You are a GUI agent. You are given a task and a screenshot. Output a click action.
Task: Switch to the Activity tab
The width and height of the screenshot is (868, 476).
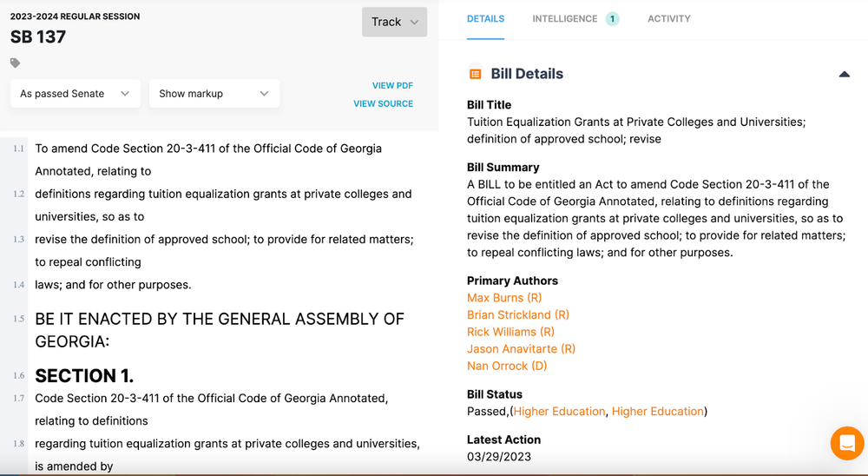coord(668,19)
